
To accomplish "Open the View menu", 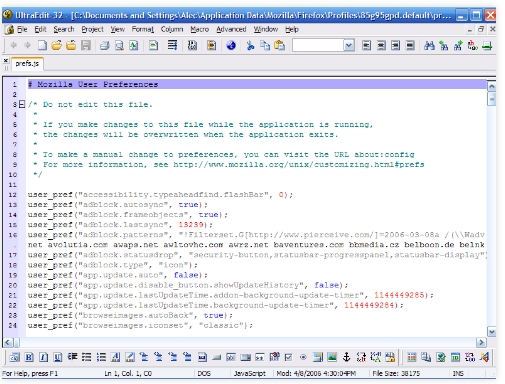I will (118, 29).
